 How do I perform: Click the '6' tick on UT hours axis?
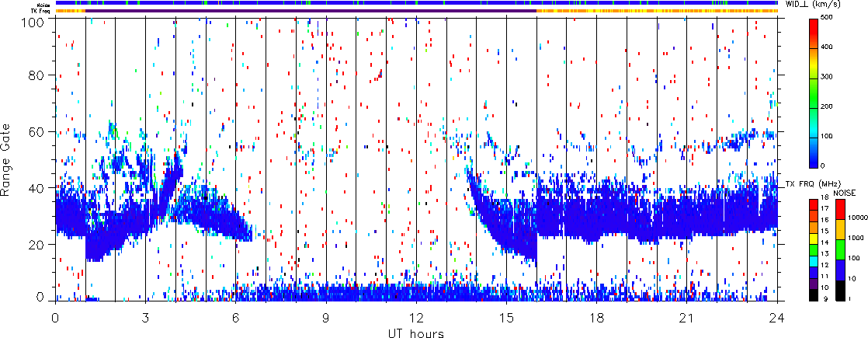click(x=236, y=319)
